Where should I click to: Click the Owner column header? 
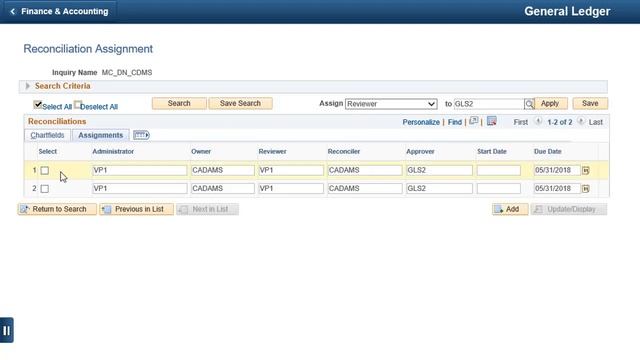coord(201,151)
